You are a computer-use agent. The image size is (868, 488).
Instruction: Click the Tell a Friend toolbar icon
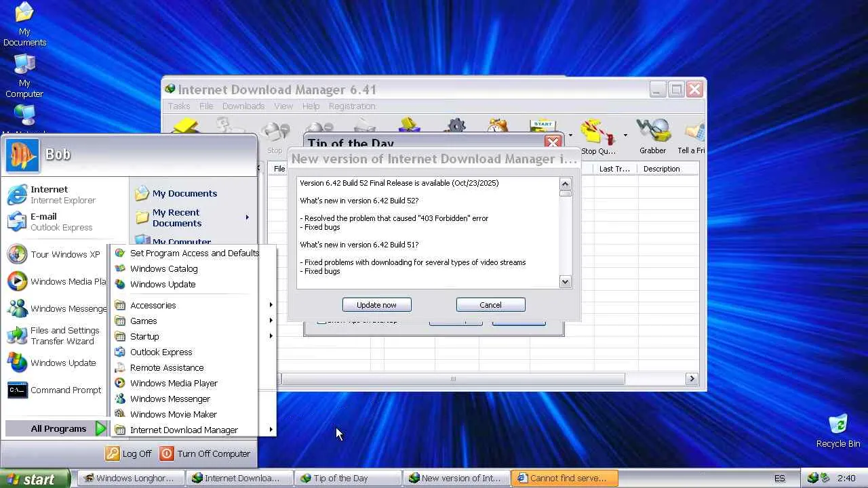tap(692, 136)
